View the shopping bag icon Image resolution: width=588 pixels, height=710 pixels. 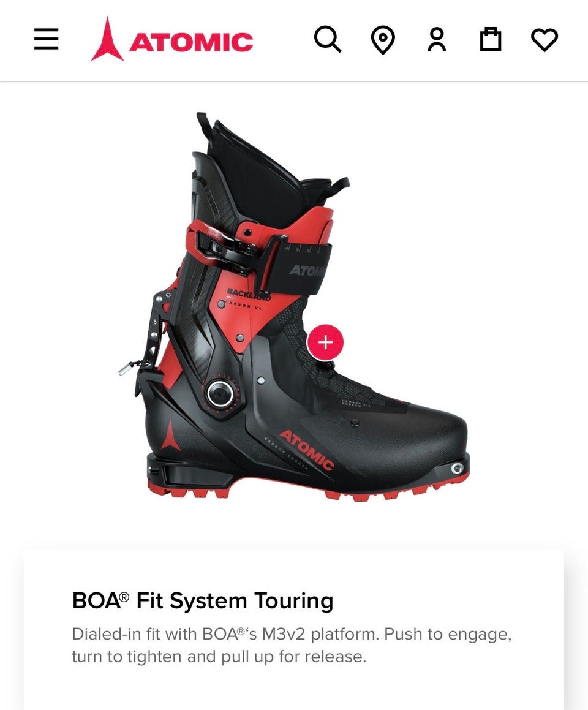pyautogui.click(x=490, y=39)
